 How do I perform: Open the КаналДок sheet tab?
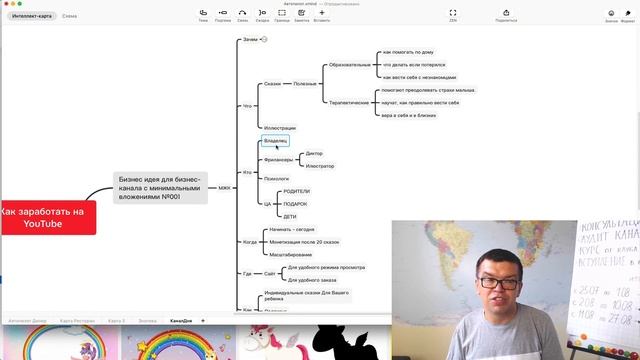pos(181,321)
